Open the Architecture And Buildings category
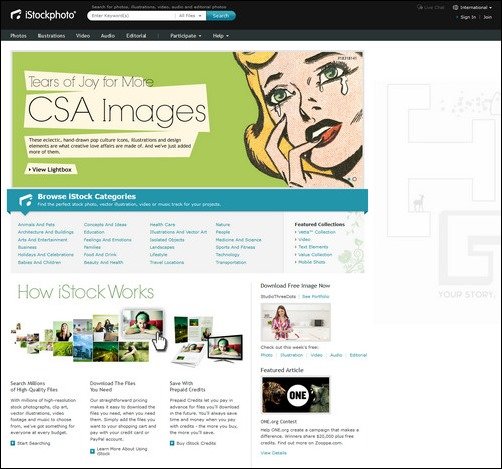502x469 pixels. tap(46, 232)
